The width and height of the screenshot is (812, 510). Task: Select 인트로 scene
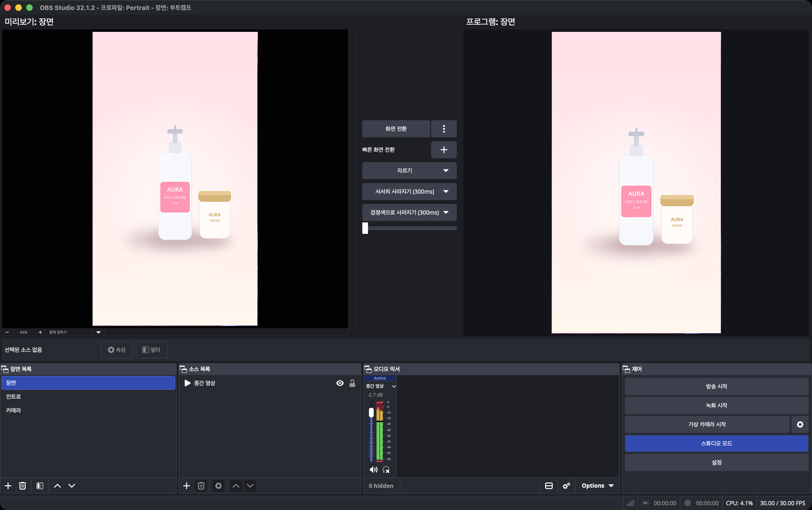(88, 397)
